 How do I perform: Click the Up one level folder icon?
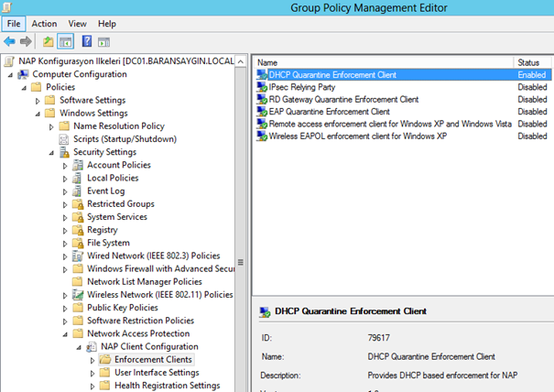pyautogui.click(x=48, y=42)
